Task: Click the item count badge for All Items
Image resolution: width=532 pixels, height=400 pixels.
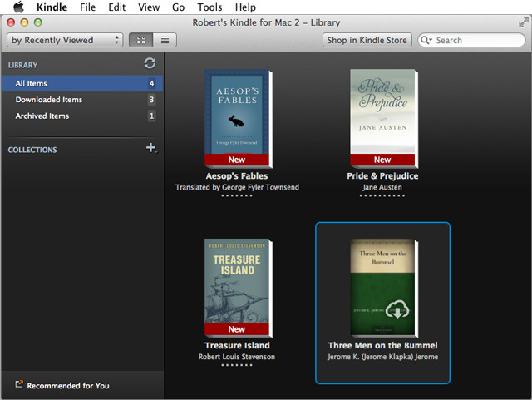Action: coord(151,83)
